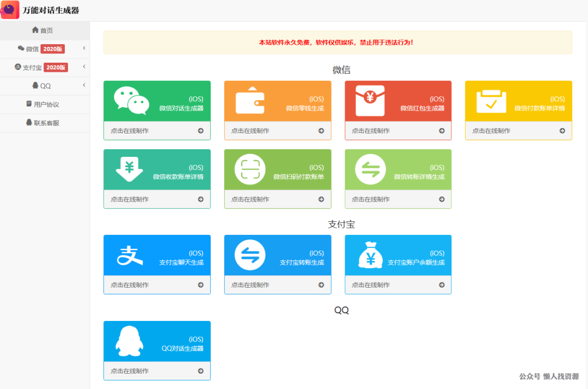Click the yen download arrow icon on 微信收款账单详情
Image resolution: width=588 pixels, height=389 pixels.
pyautogui.click(x=130, y=169)
